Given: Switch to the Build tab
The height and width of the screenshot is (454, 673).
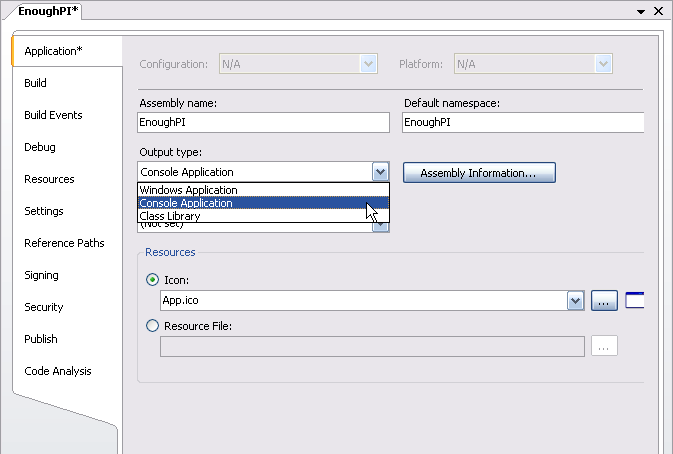Looking at the screenshot, I should click(x=36, y=83).
